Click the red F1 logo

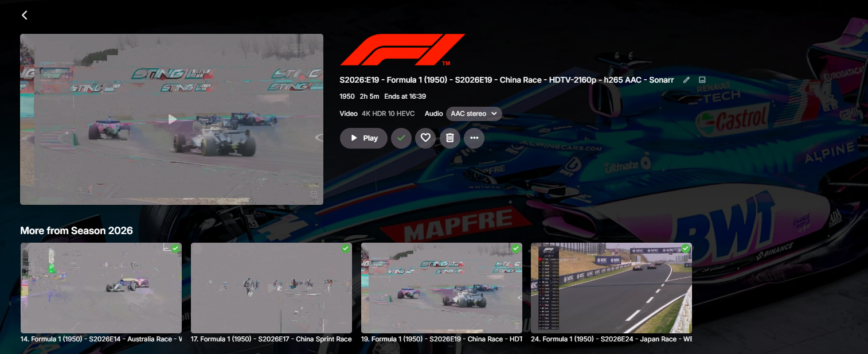402,50
